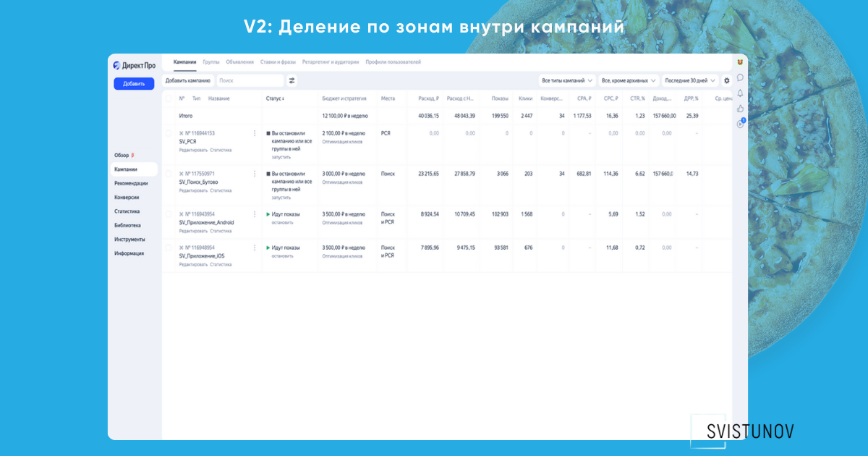
Task: Switch to the Группы tab
Action: coord(211,62)
